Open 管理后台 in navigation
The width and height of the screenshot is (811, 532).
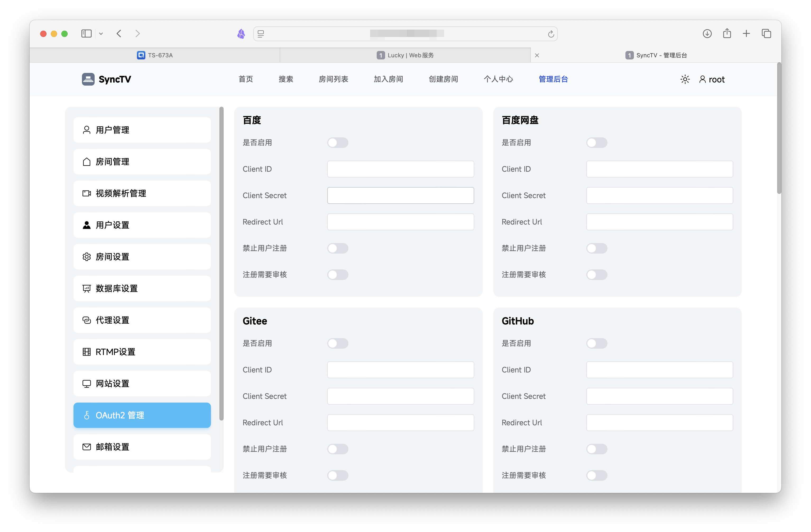click(553, 79)
